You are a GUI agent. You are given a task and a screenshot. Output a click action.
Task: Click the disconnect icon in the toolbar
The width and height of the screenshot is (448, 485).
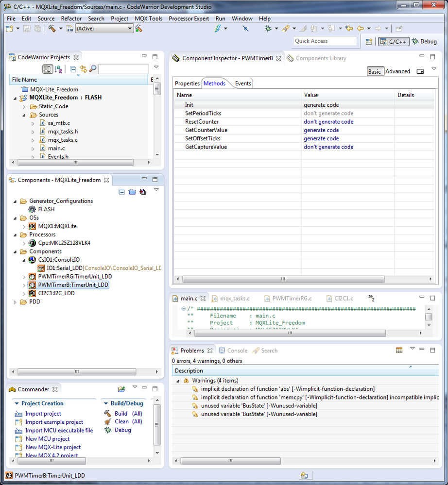(x=245, y=29)
